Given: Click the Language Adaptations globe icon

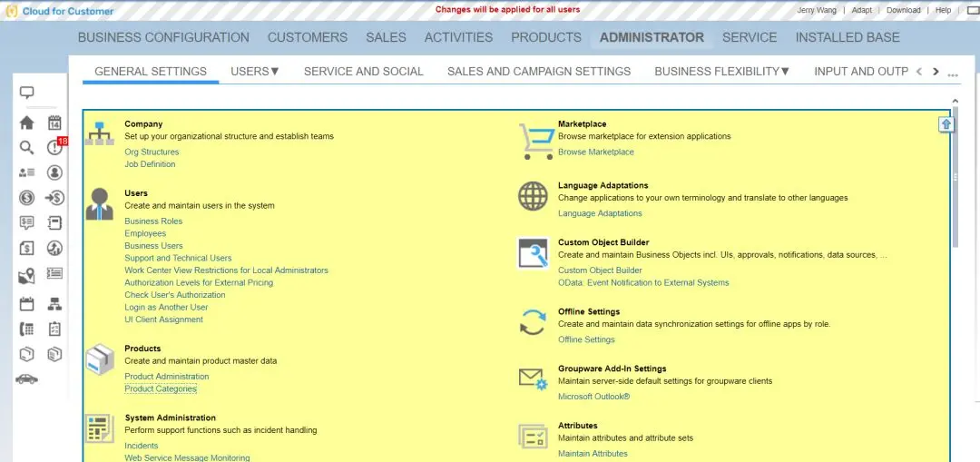Looking at the screenshot, I should click(534, 196).
